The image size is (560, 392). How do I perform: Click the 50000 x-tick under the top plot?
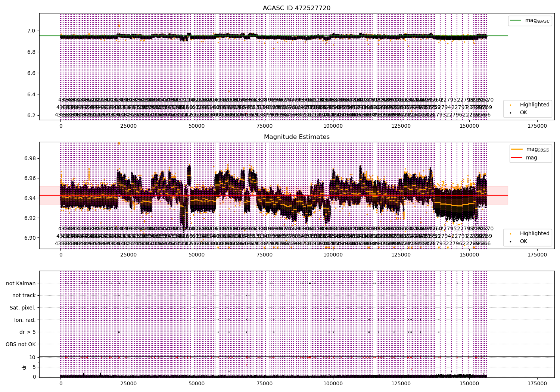coord(197,126)
